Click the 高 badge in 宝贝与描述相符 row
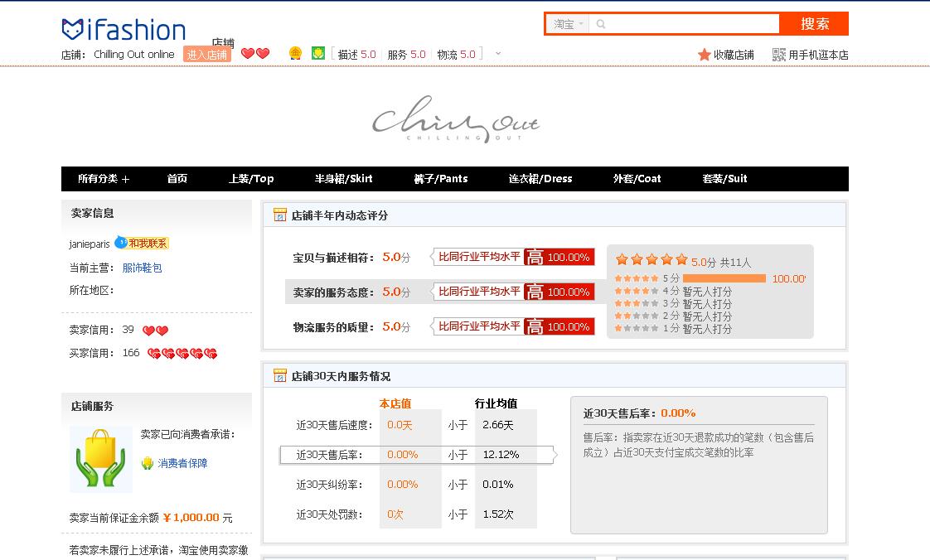 [534, 257]
